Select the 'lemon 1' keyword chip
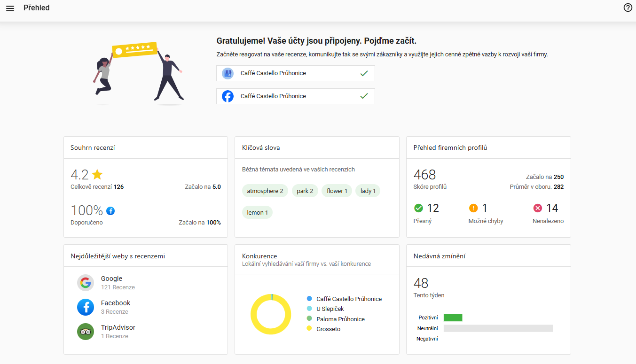The height and width of the screenshot is (364, 636). pos(257,212)
